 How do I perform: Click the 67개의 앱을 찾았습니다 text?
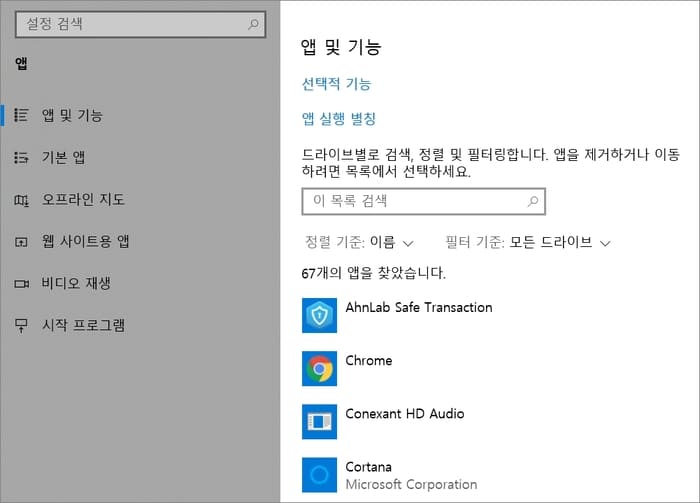pyautogui.click(x=373, y=273)
